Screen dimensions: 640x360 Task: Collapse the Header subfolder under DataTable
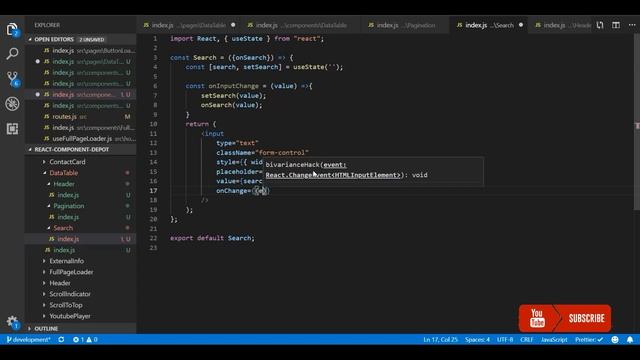(64, 184)
